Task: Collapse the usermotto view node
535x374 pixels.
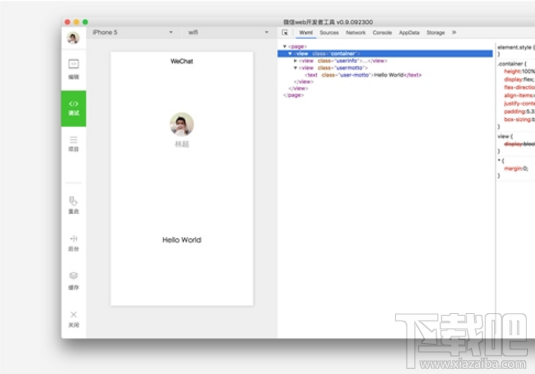Action: pos(295,68)
